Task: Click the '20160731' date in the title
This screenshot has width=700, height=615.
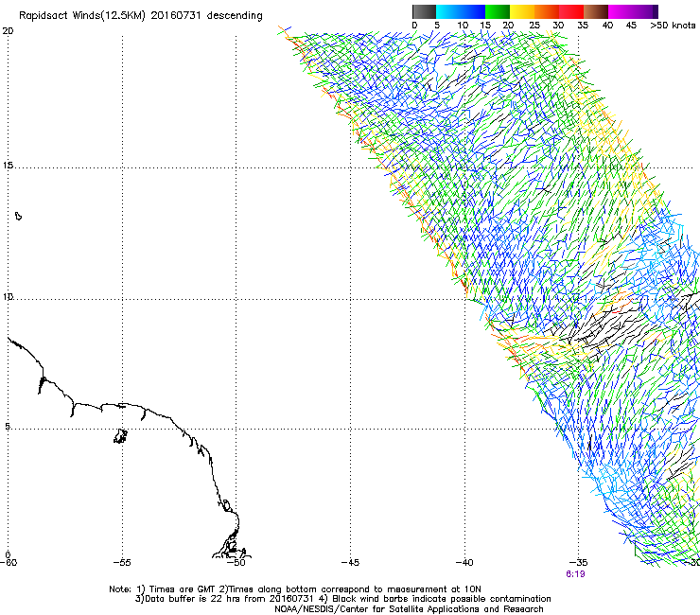Action: (175, 16)
